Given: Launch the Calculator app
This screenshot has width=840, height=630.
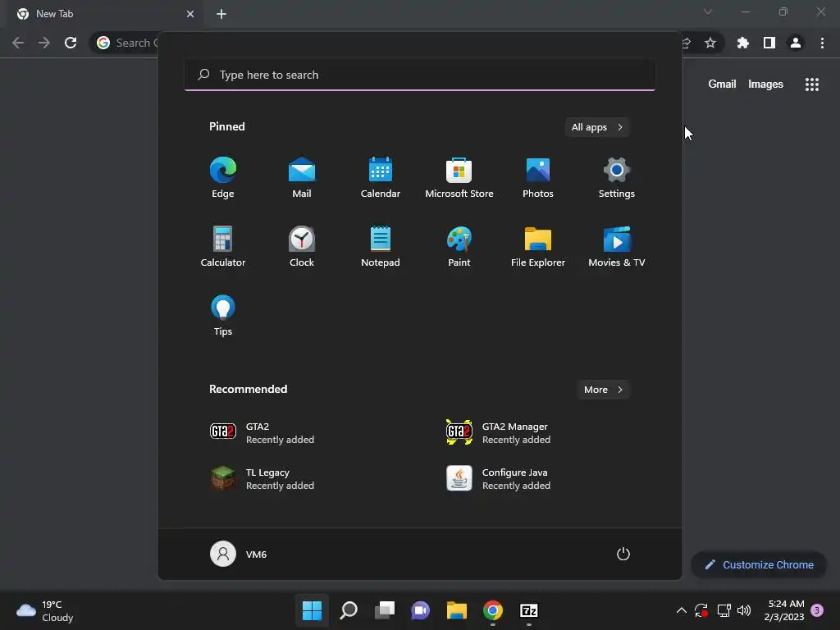Looking at the screenshot, I should click(223, 246).
